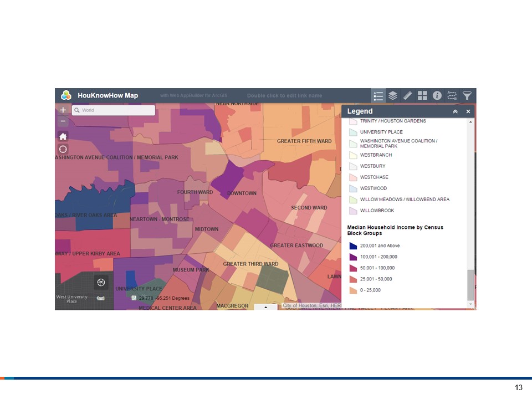Click the WESTWOOD legend entry
Image resolution: width=532 pixels, height=399 pixels.
pyautogui.click(x=373, y=188)
